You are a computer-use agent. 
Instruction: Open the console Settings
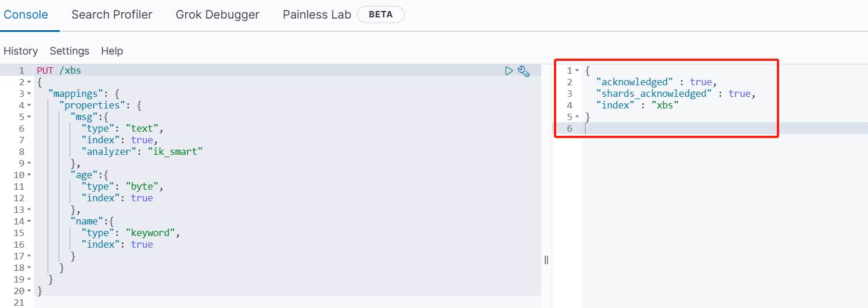(70, 51)
